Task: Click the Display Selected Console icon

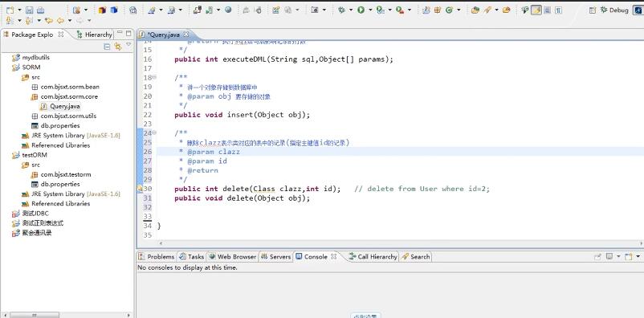Action: pos(609,256)
